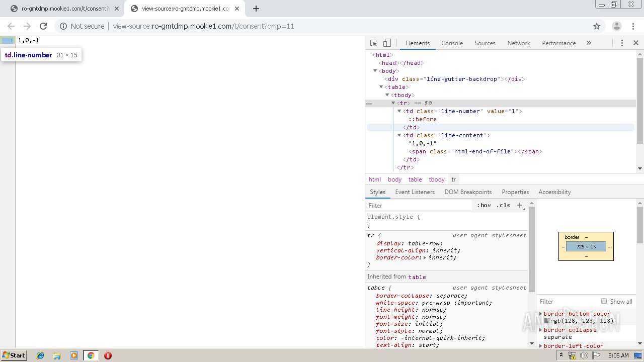Collapse the table node in the DOM tree
This screenshot has width=644, height=362.
coord(381,87)
